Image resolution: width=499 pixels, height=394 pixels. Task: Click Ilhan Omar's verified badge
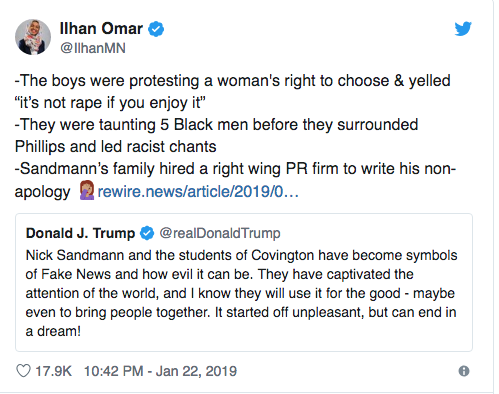pyautogui.click(x=156, y=29)
